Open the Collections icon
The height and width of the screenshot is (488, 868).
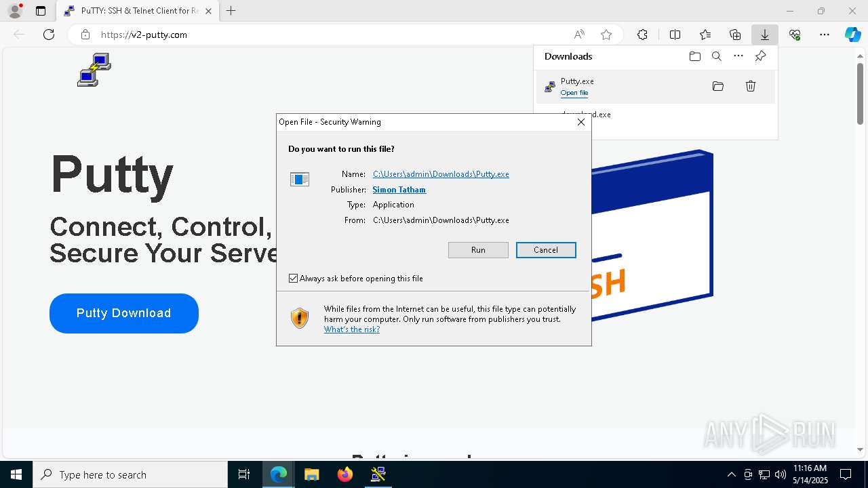[x=735, y=35]
